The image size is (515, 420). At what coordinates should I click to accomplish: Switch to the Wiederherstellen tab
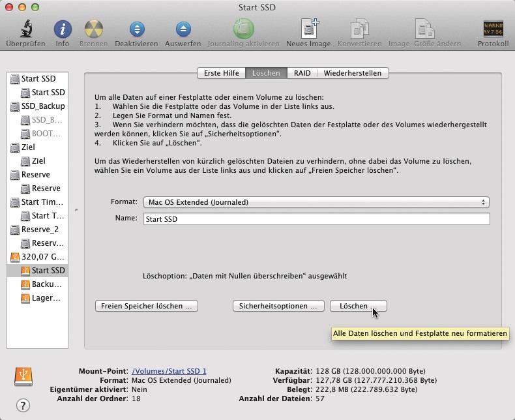(353, 73)
